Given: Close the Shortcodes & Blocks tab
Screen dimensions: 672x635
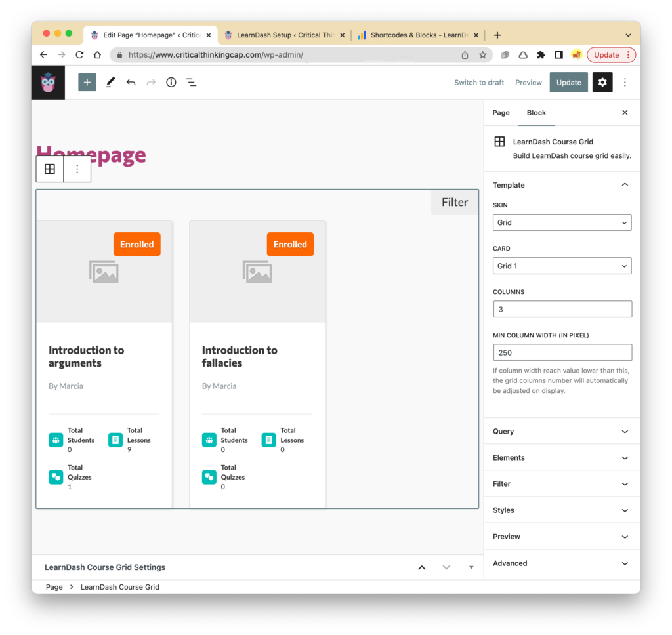Looking at the screenshot, I should [476, 35].
